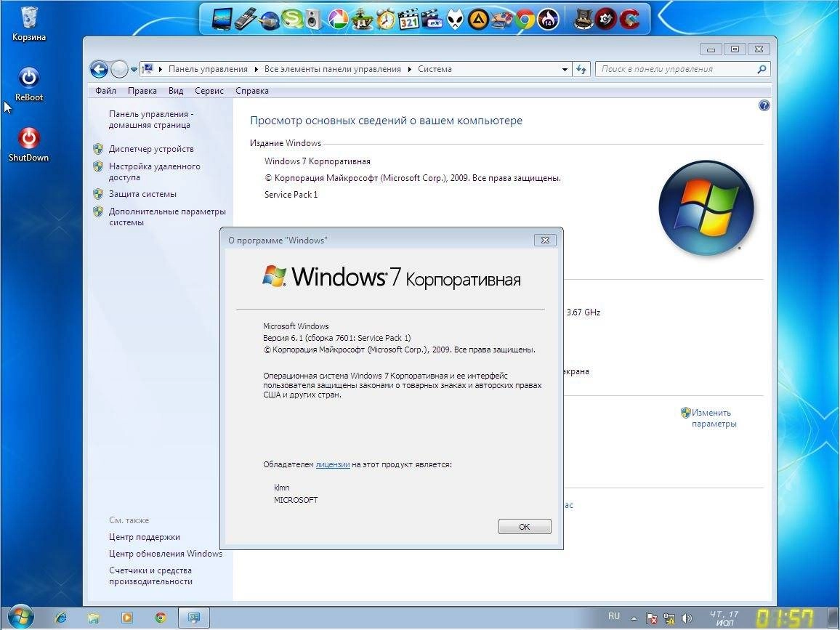Image resolution: width=840 pixels, height=630 pixels.
Task: Launch the red gear icon in the dock
Action: coord(607,20)
